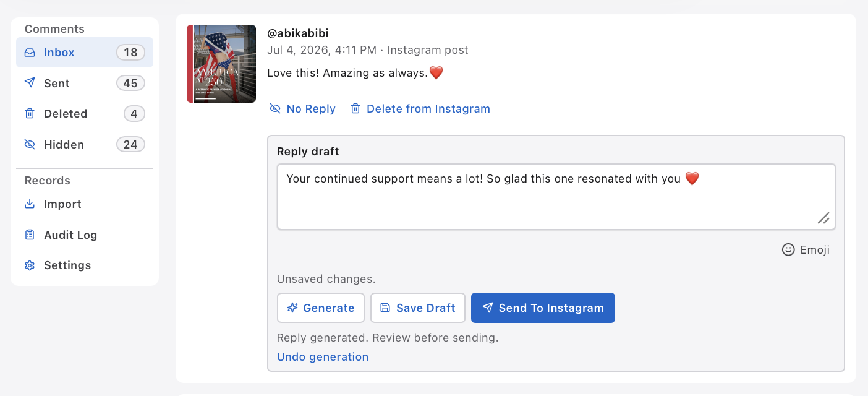This screenshot has width=868, height=396.
Task: Click the reply box resize handle
Action: pos(824,218)
